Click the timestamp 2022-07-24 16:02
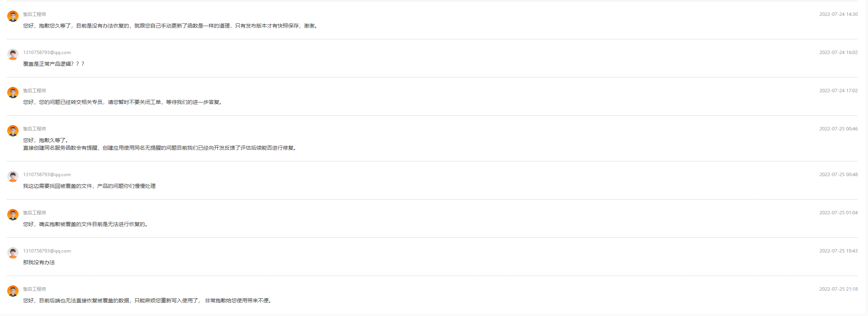The height and width of the screenshot is (316, 868). point(838,53)
